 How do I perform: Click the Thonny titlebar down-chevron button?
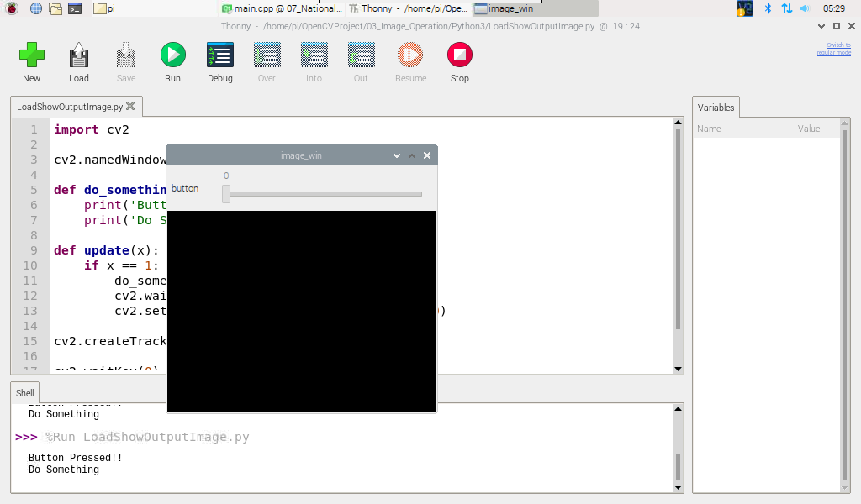821,26
